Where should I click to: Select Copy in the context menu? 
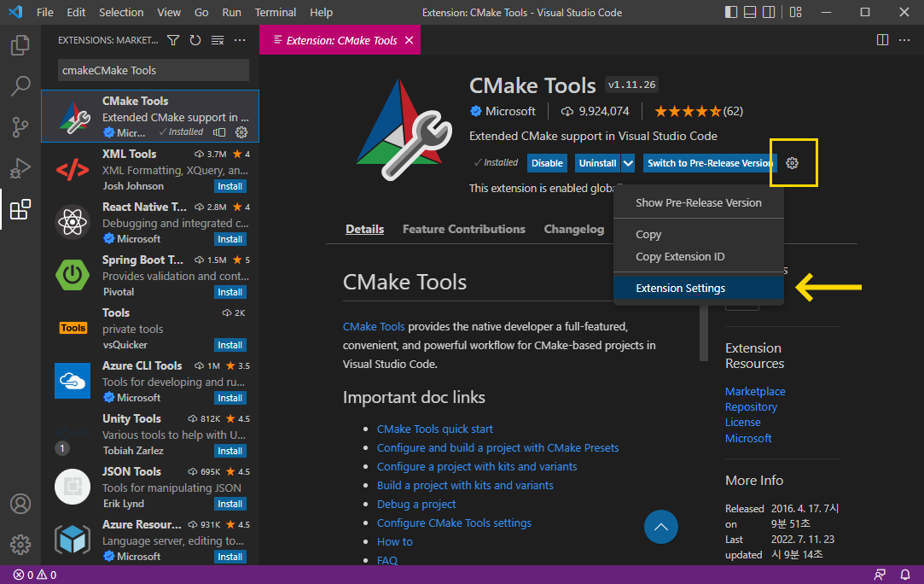(x=698, y=235)
